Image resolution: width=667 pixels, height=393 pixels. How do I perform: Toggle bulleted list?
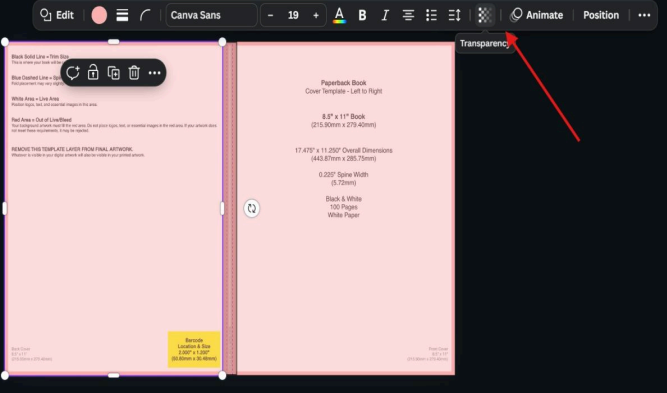point(431,15)
